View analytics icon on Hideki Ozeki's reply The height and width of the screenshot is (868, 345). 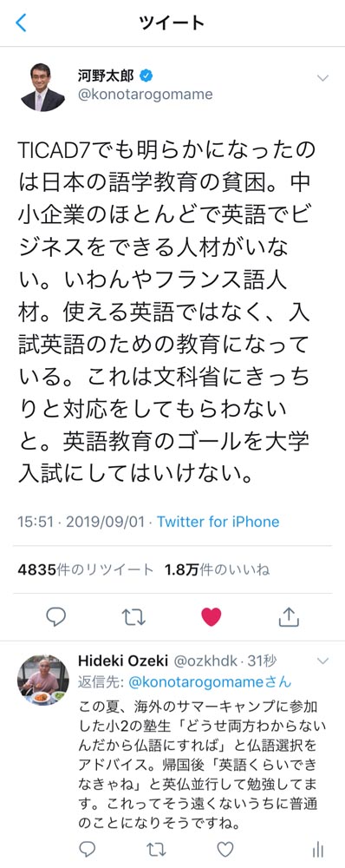click(x=317, y=850)
